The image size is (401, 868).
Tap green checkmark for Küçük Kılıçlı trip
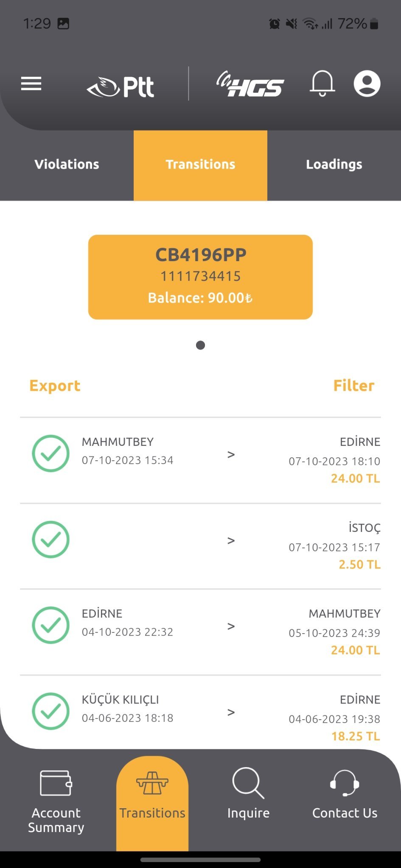click(x=51, y=711)
